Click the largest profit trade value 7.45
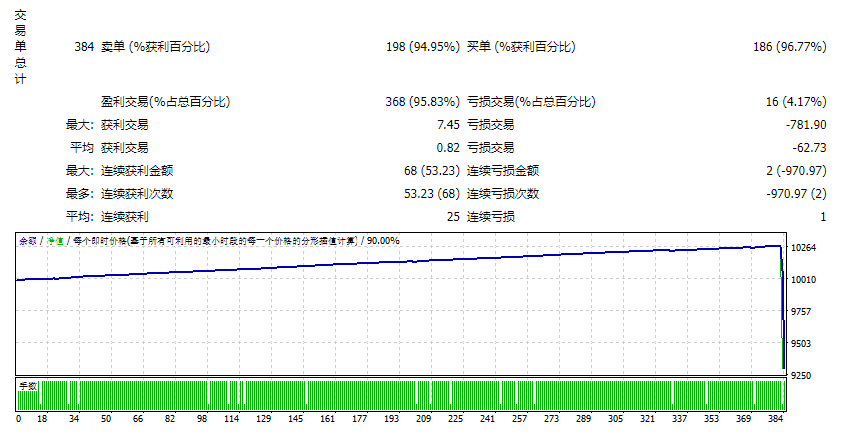This screenshot has height=433, width=842. 448,125
